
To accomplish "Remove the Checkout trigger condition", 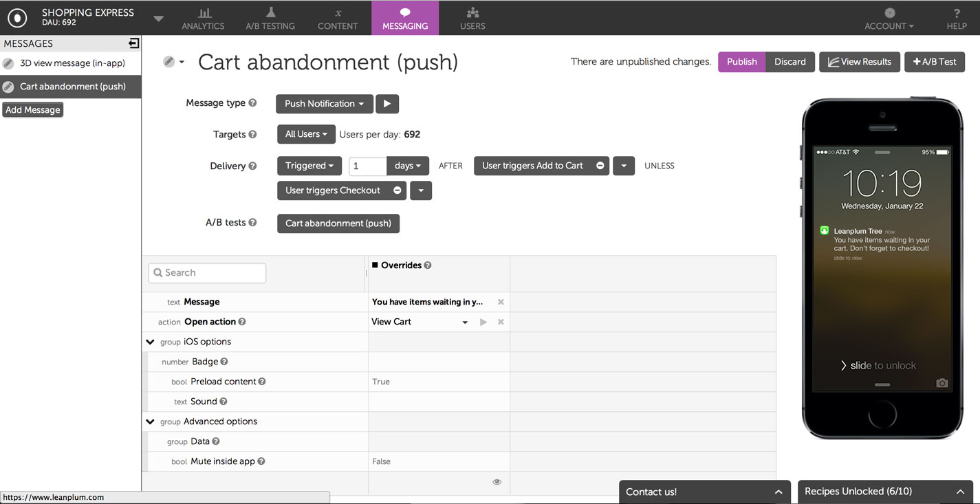I will (397, 190).
